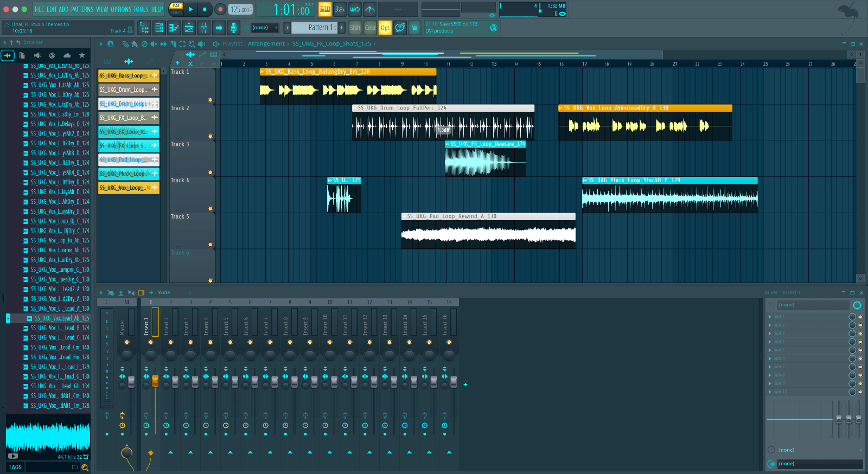Click the add pattern plus button
This screenshot has height=474, width=868.
tap(342, 28)
